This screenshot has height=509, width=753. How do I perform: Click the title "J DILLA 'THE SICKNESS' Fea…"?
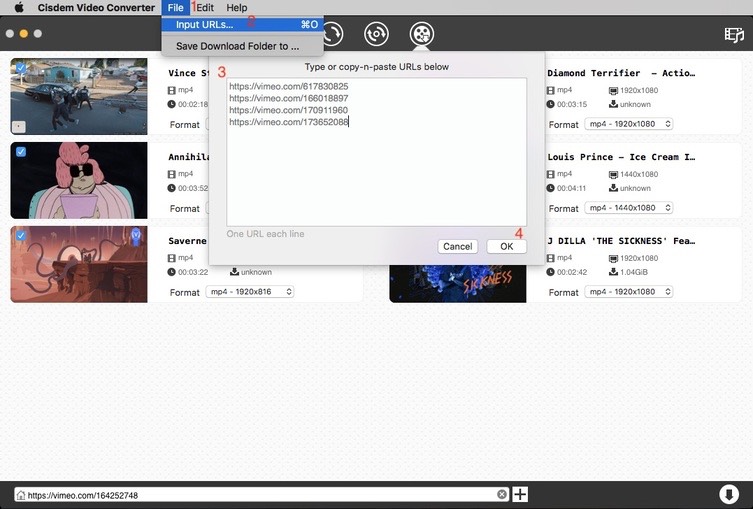621,241
